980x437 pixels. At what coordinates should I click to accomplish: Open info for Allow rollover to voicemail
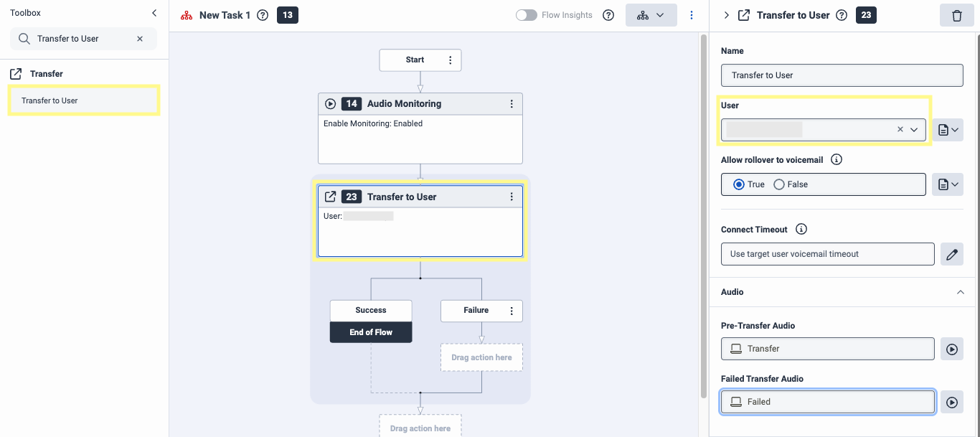pyautogui.click(x=836, y=160)
